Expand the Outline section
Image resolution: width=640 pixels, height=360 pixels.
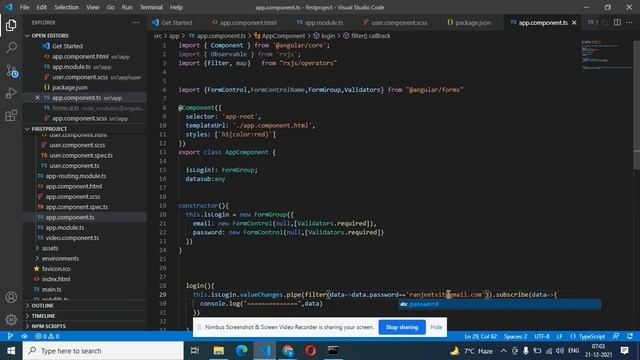point(42,305)
